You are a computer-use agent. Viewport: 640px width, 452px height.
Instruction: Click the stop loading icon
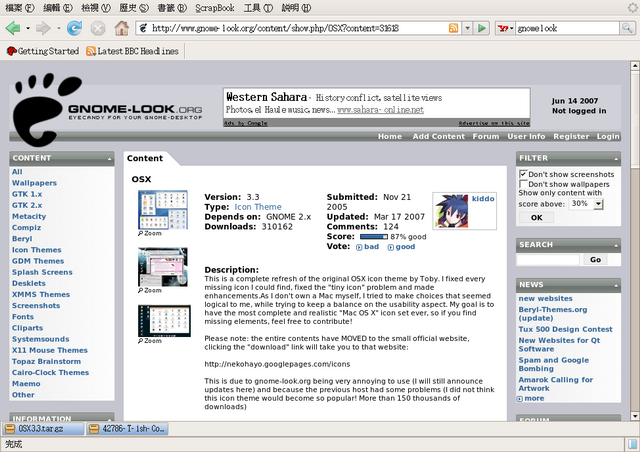coord(98,28)
